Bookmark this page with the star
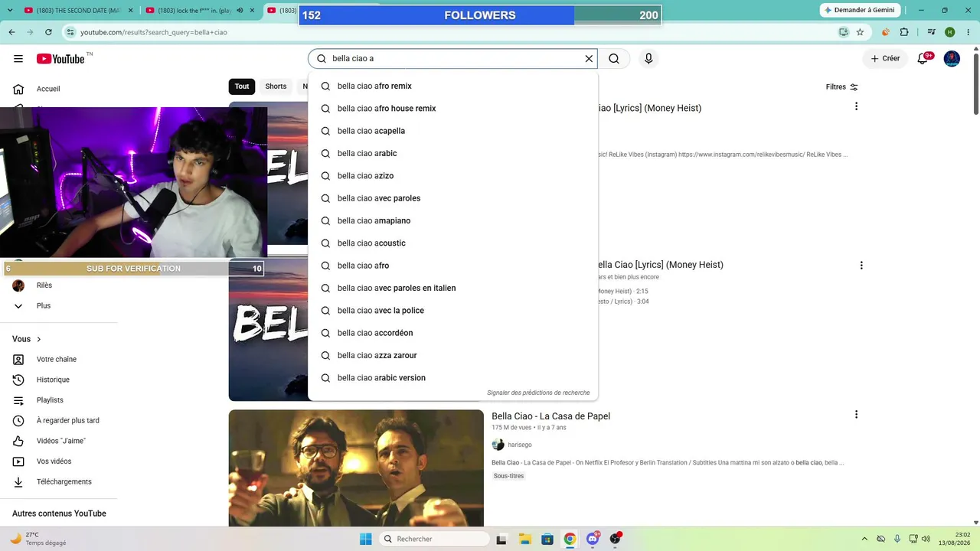Image resolution: width=980 pixels, height=551 pixels. coord(860,32)
